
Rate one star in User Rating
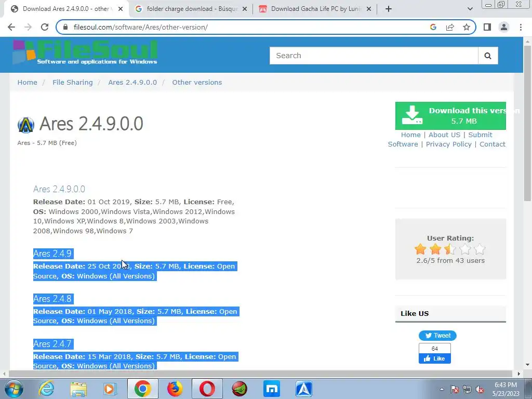tap(420, 249)
